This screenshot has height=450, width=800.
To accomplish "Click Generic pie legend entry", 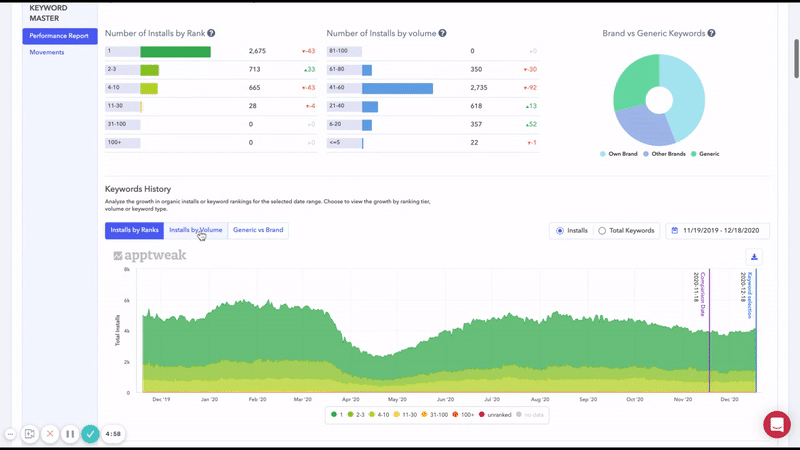I will [x=705, y=154].
